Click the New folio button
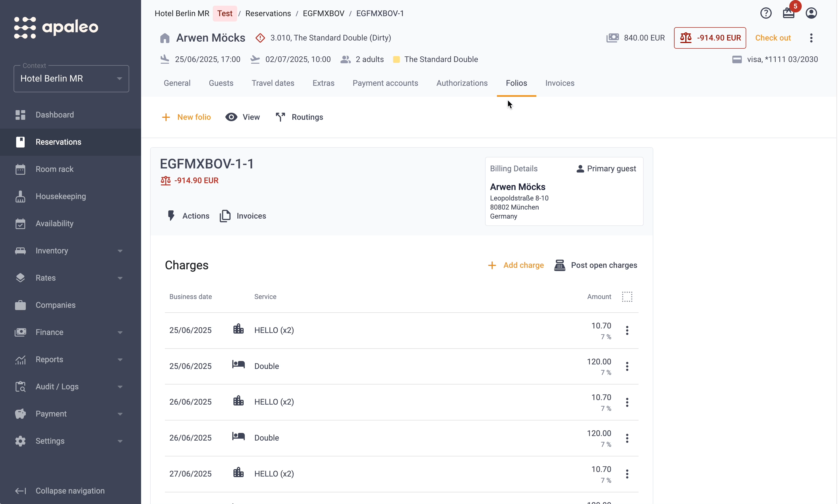Image resolution: width=838 pixels, height=504 pixels. [186, 117]
